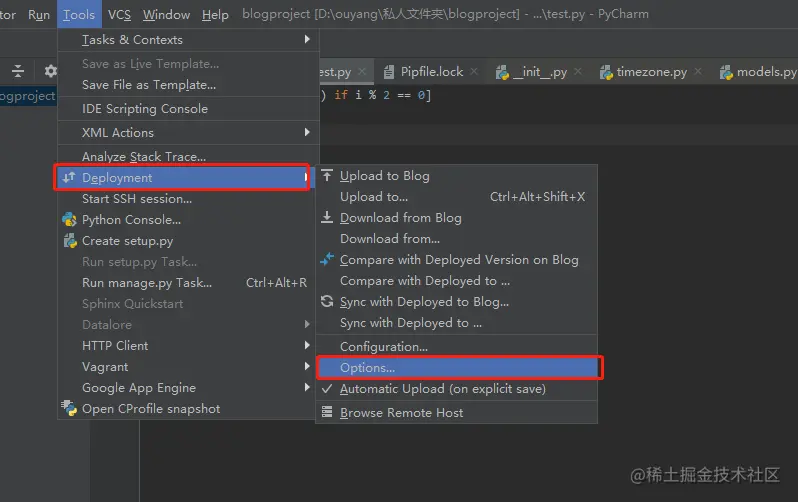Click the Upload to Blog arrow icon
Screen dimensions: 798x502
point(327,176)
